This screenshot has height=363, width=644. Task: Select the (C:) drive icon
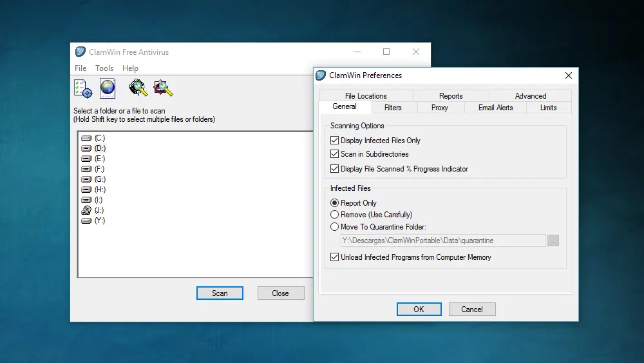(x=86, y=138)
